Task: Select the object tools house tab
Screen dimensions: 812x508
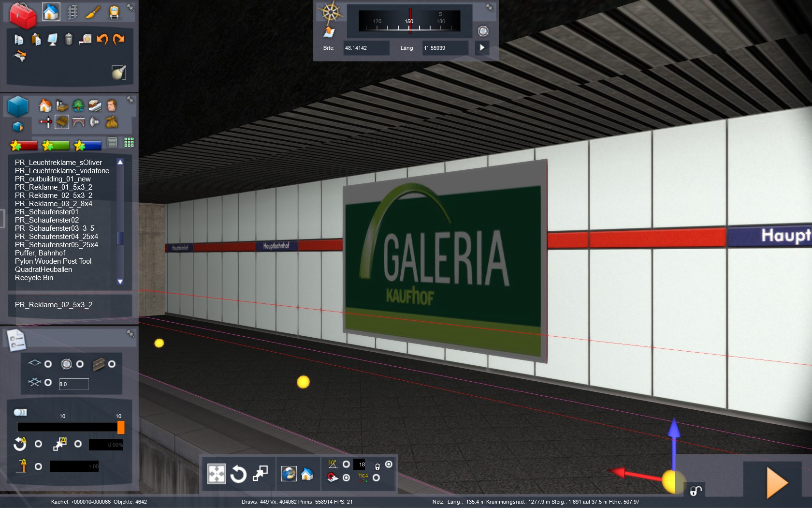Action: 51,12
